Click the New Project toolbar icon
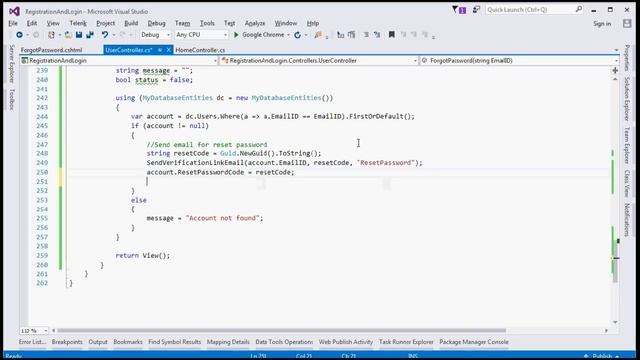Viewport: 640px width, 360px height. coord(51,35)
